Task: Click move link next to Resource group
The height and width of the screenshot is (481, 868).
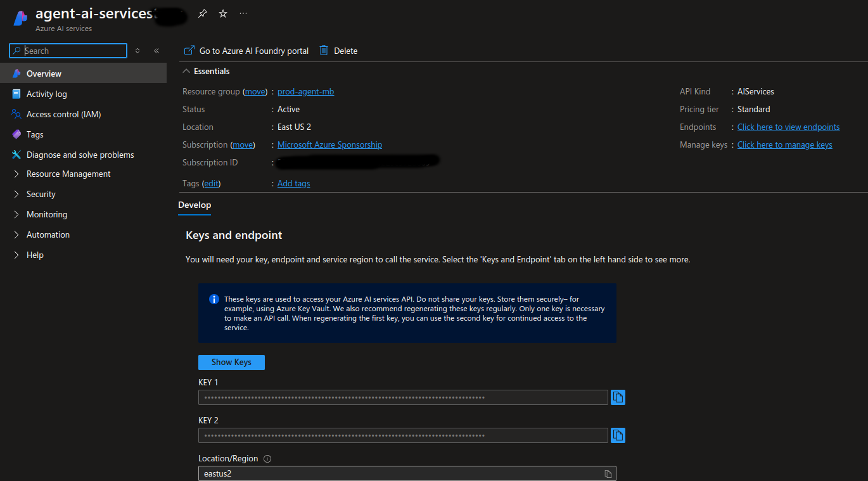Action: tap(255, 91)
